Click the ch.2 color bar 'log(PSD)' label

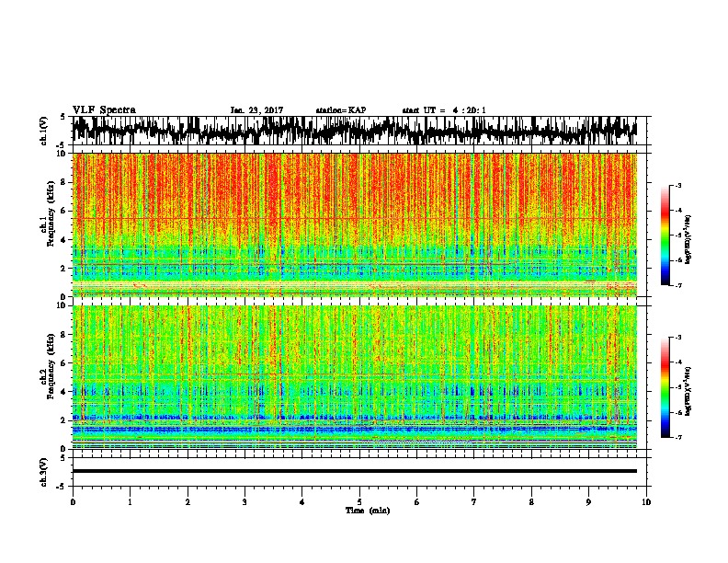(x=688, y=392)
